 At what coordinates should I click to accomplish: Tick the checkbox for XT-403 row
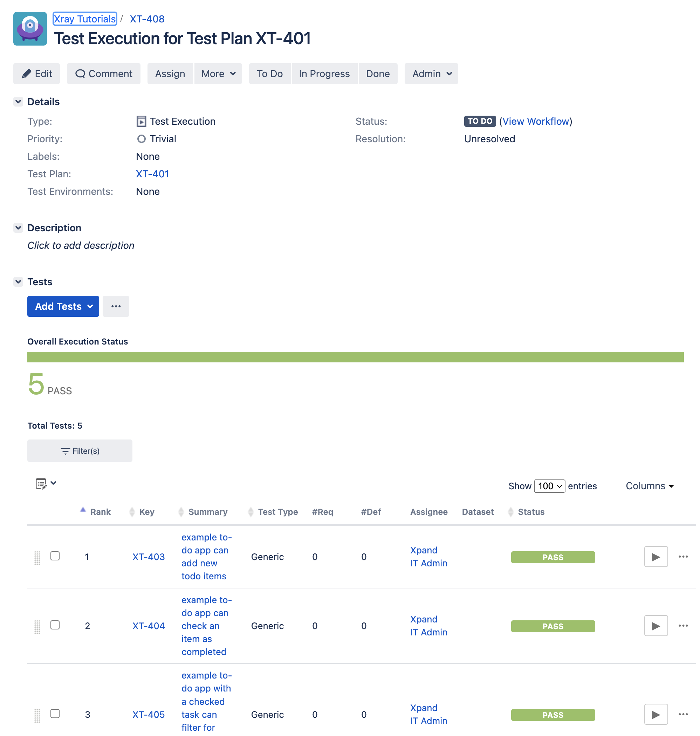pyautogui.click(x=55, y=556)
